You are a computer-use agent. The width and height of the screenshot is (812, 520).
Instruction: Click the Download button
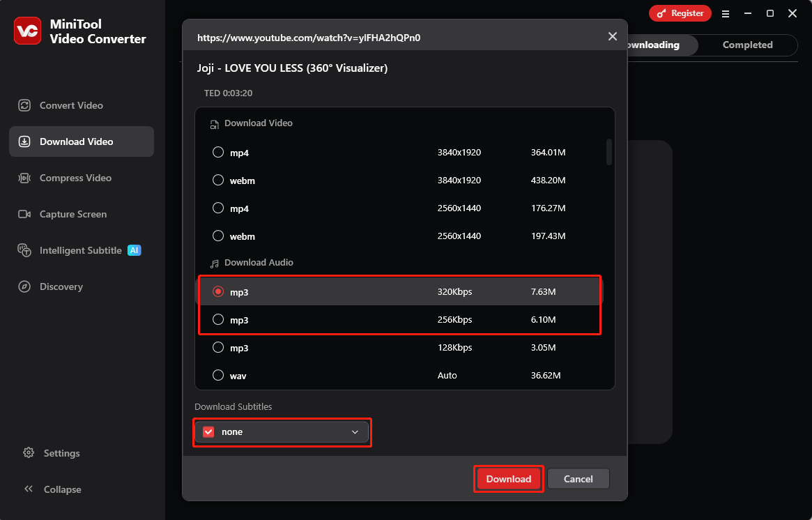(x=508, y=479)
